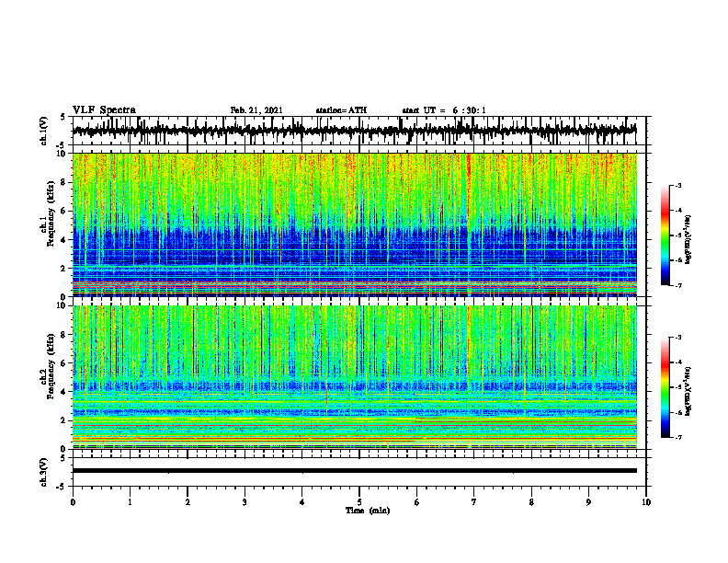Click the "station=ATH" label
This screenshot has height=563, width=728.
341,110
